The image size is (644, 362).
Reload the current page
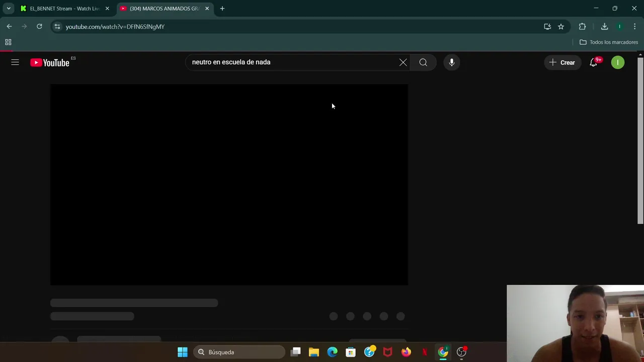pyautogui.click(x=39, y=27)
